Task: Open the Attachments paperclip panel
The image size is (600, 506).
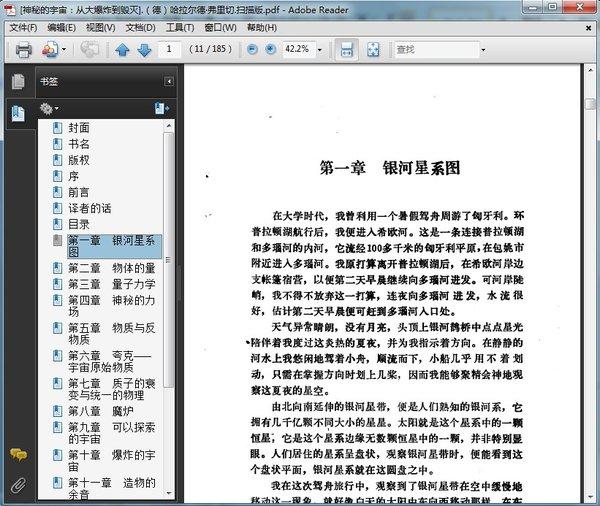Action: tap(18, 486)
